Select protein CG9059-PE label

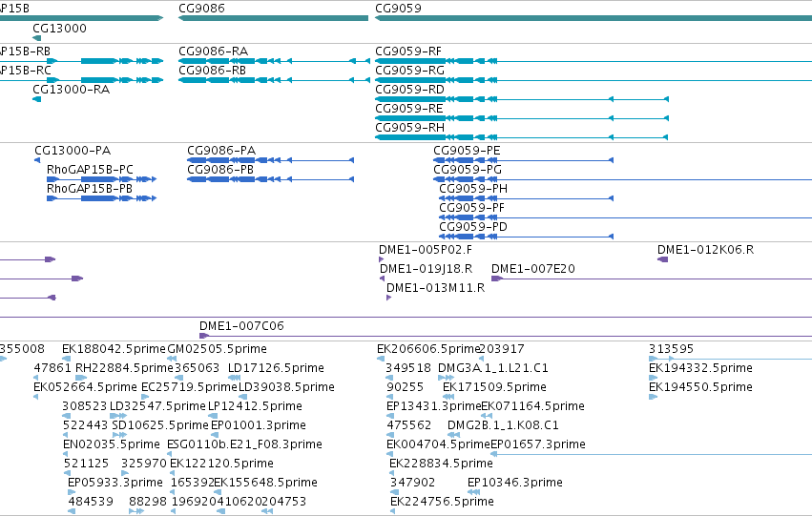pos(468,151)
